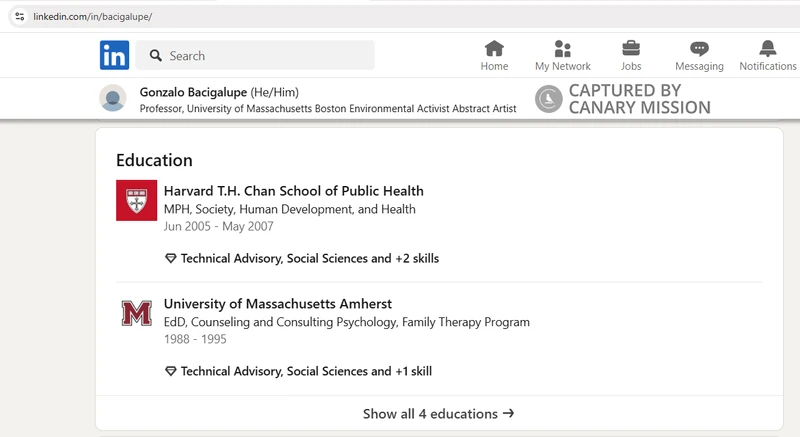Click the browser address bar URL

(92, 17)
